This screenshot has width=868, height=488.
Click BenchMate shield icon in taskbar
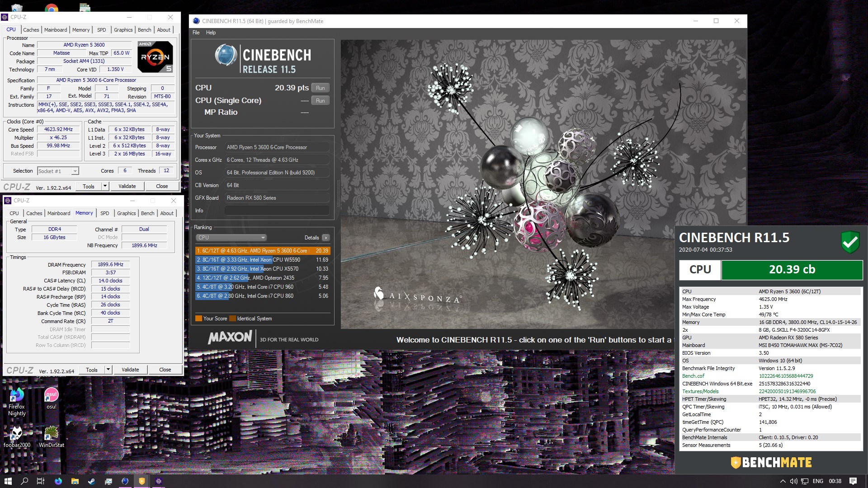click(x=142, y=481)
